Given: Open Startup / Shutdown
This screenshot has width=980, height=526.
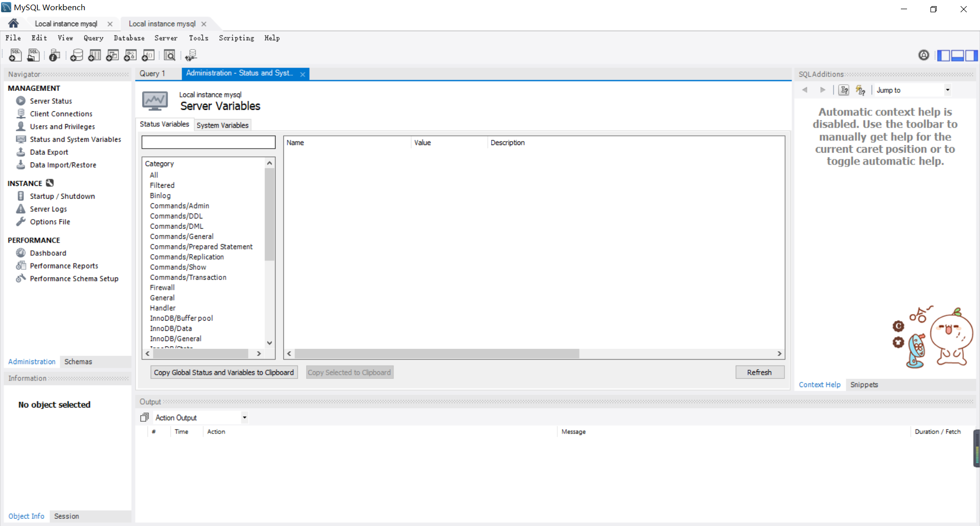Looking at the screenshot, I should coord(62,196).
